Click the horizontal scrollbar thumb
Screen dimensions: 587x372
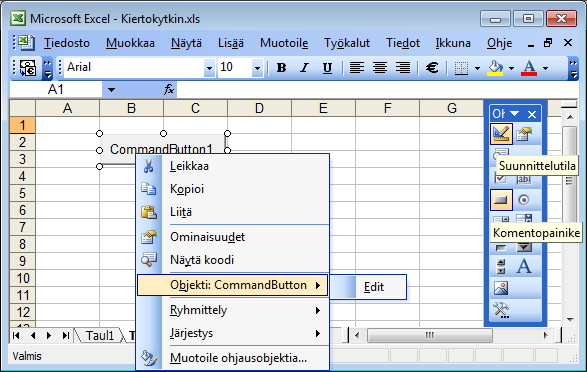(x=430, y=335)
